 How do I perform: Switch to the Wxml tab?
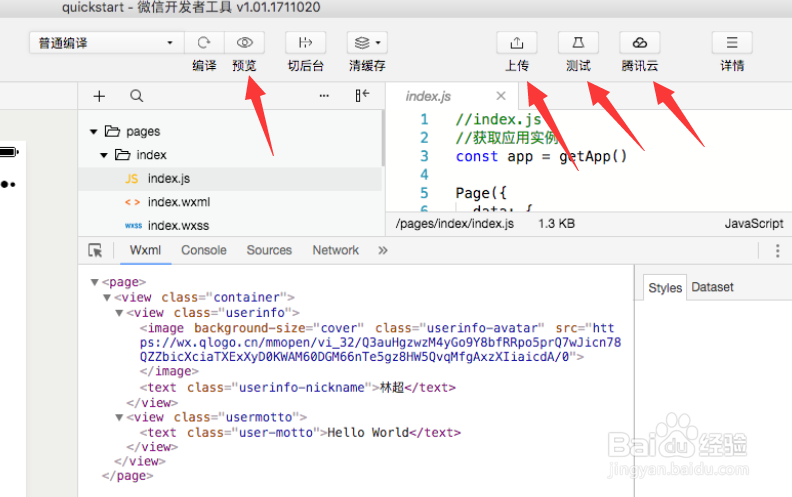[145, 251]
